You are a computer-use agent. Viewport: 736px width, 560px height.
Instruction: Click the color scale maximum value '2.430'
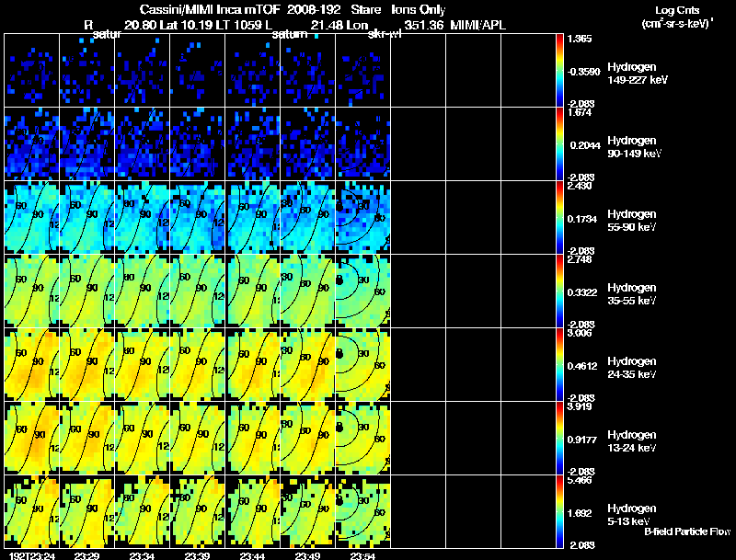click(580, 186)
